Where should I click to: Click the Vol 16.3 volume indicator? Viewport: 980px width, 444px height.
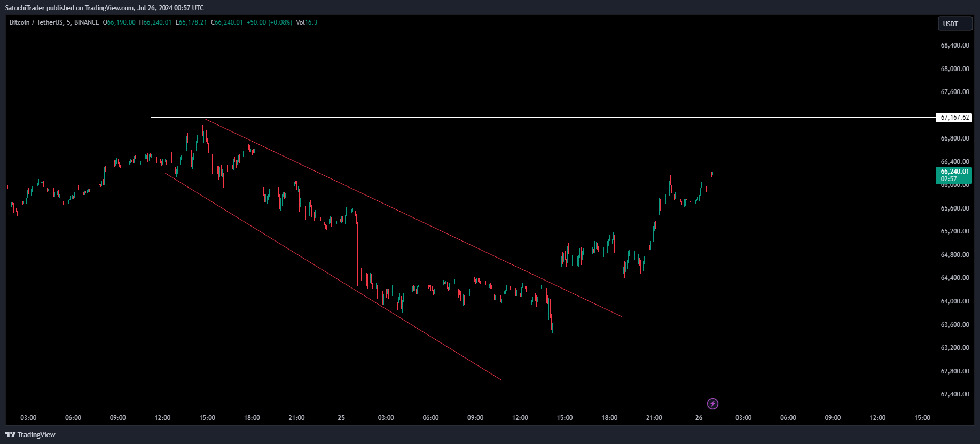[307, 22]
